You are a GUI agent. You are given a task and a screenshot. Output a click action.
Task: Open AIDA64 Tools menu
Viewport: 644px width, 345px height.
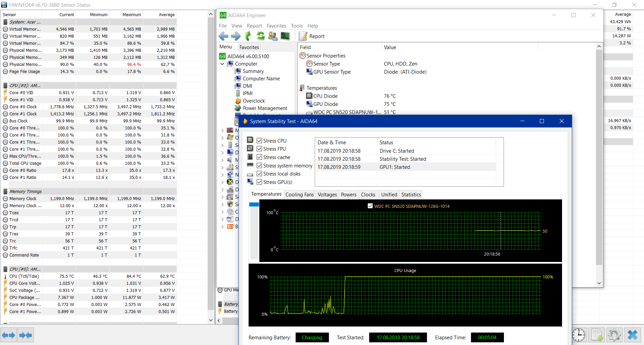click(297, 26)
